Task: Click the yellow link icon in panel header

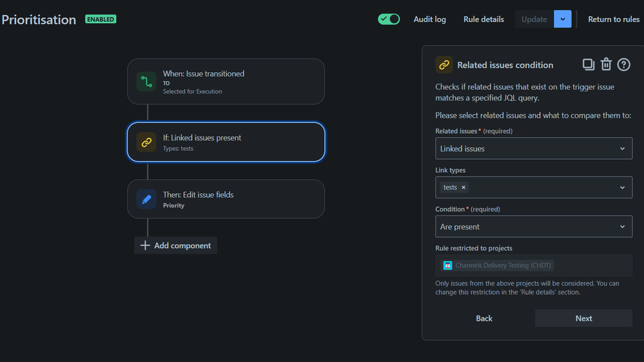Action: (x=444, y=65)
